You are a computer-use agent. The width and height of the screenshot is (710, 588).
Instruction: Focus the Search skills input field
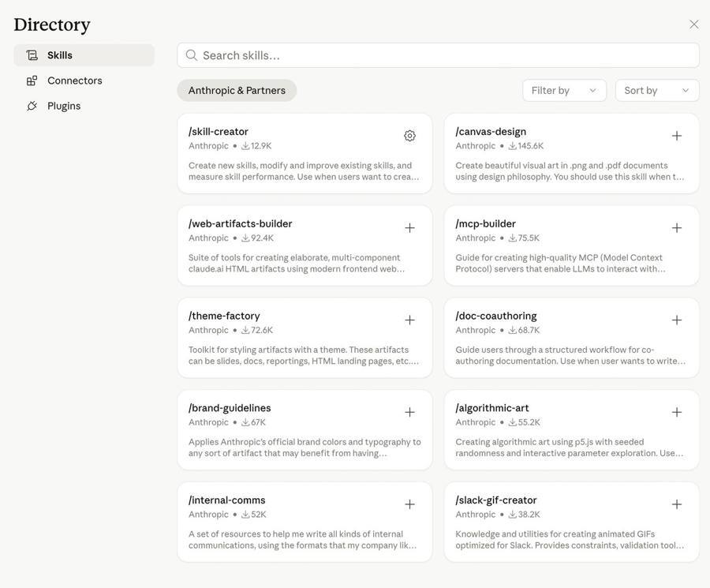point(438,55)
